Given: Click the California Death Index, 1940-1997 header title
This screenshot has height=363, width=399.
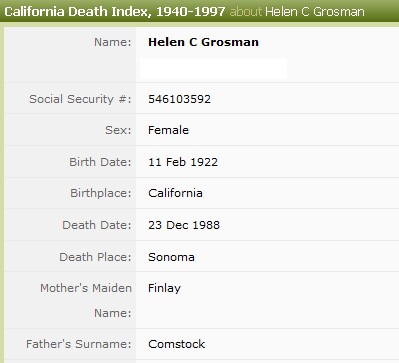Looking at the screenshot, I should pyautogui.click(x=115, y=12).
